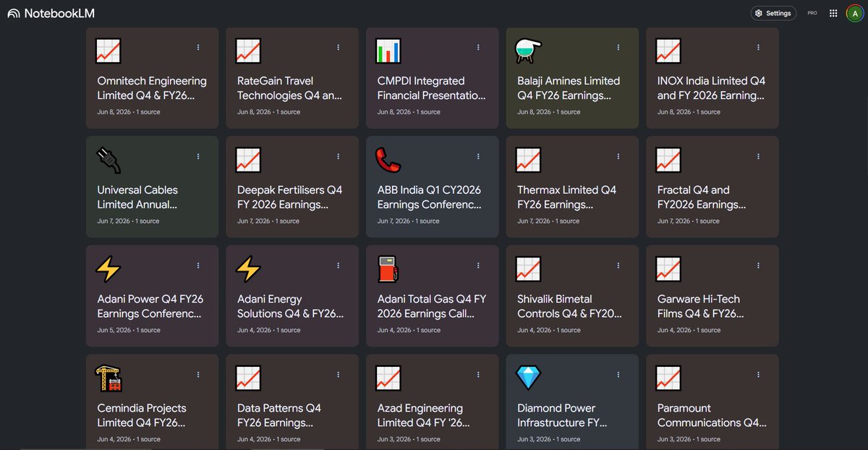The width and height of the screenshot is (868, 450).
Task: Click Azad Engineering 'Jun 3, 2026 · 1 source' text
Action: point(409,439)
